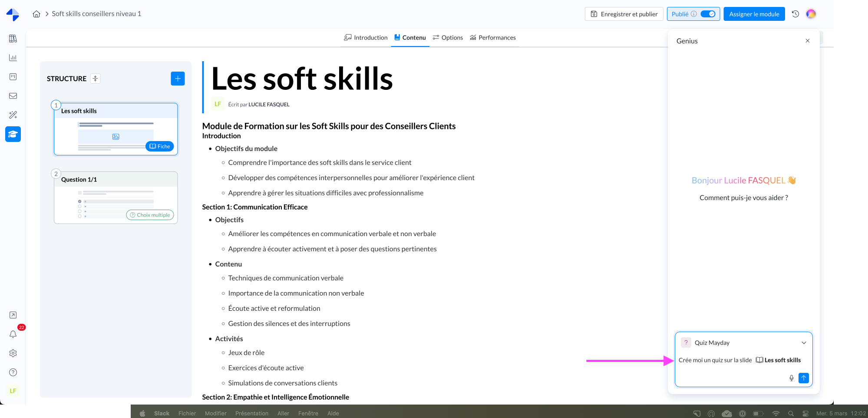868x418 pixels.
Task: Close the Genius panel
Action: click(x=807, y=41)
